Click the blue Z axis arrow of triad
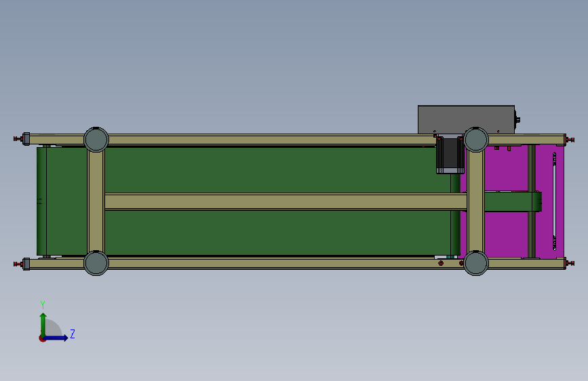 56,338
